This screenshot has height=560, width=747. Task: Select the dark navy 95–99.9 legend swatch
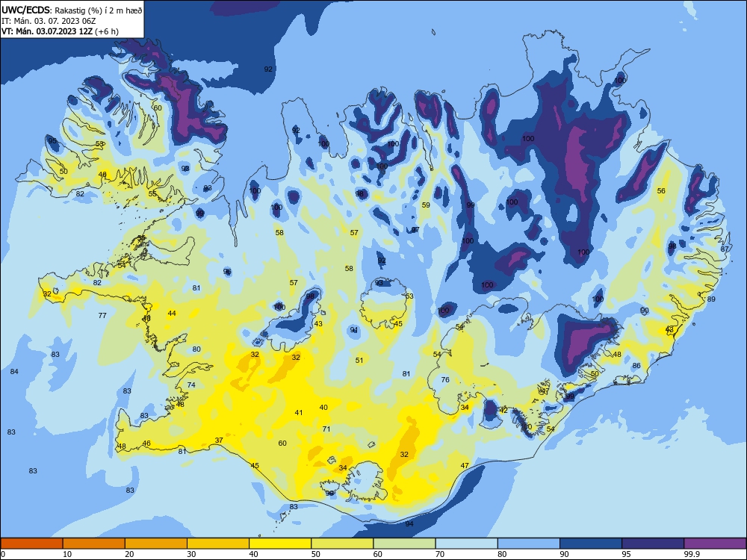(653, 544)
